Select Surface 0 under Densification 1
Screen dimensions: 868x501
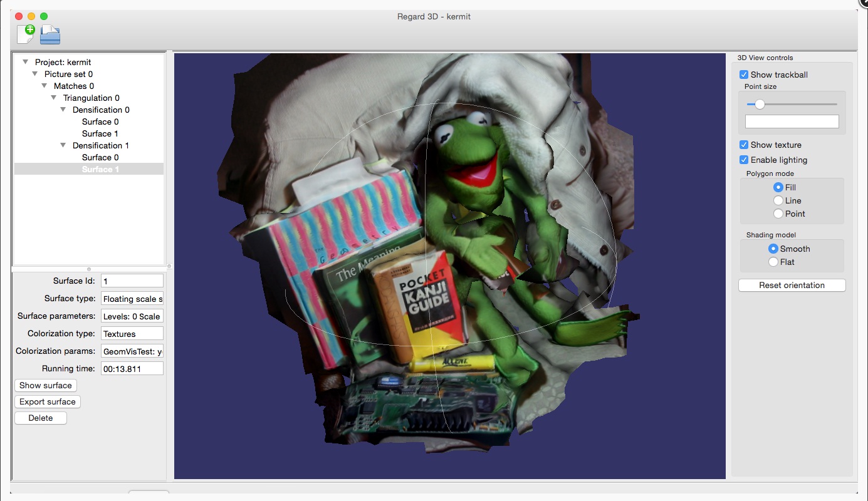100,157
